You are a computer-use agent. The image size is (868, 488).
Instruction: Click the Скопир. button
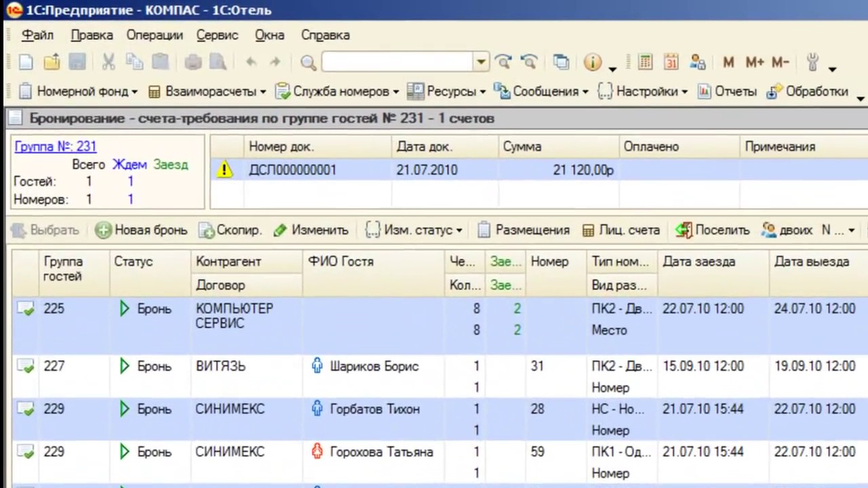tap(230, 230)
